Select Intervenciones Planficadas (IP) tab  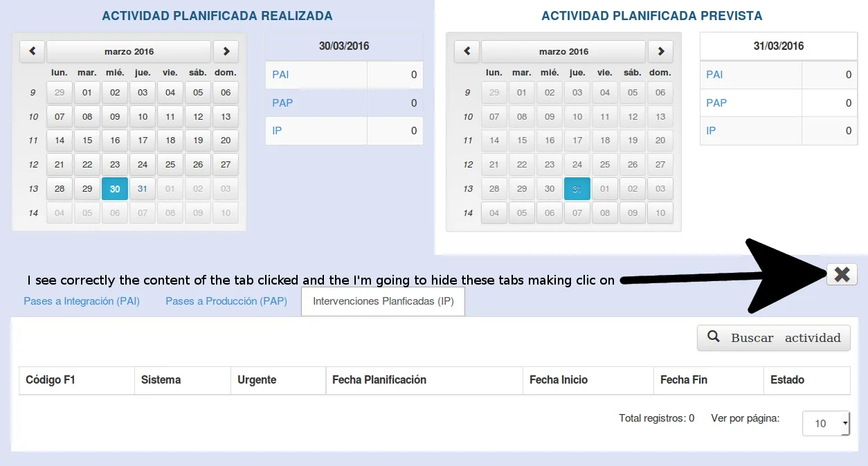pos(383,302)
